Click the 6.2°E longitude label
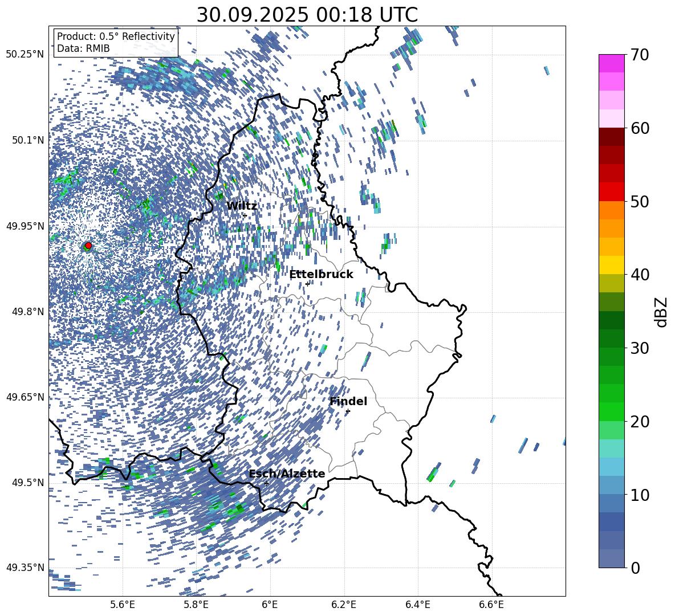Screen dimensions: 675x616 [x=344, y=605]
